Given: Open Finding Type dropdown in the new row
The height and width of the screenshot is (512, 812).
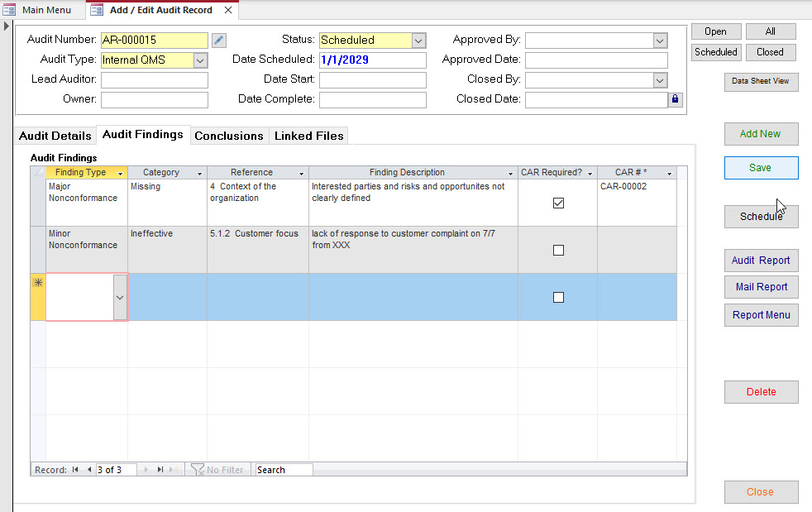Looking at the screenshot, I should coord(120,297).
